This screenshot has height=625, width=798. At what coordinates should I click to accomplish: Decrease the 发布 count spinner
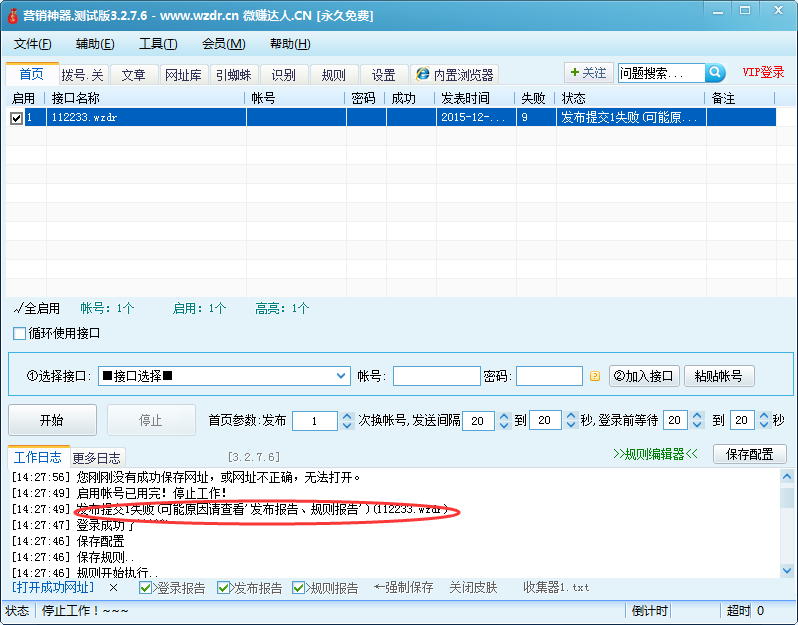coord(347,425)
